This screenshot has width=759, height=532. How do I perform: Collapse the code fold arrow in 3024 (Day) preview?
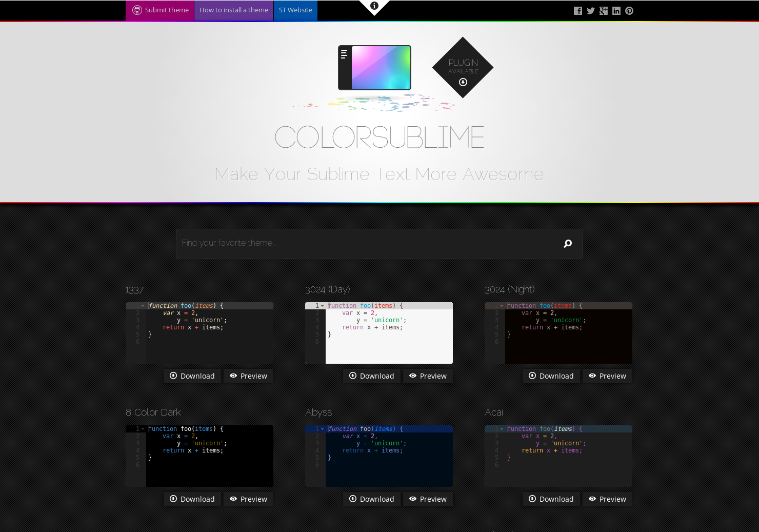point(322,305)
